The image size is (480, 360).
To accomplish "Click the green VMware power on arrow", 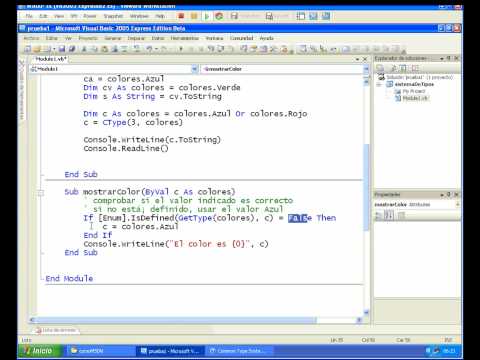I will pos(207,16).
